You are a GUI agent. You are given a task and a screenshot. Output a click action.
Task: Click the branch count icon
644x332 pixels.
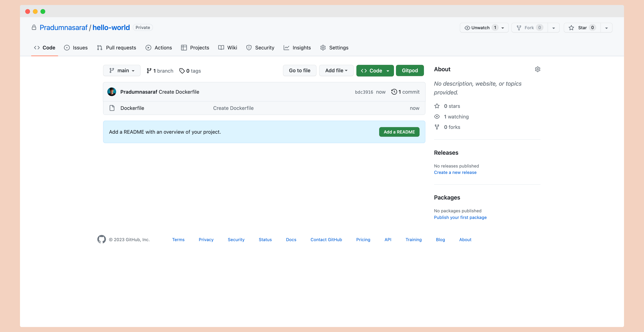click(149, 71)
